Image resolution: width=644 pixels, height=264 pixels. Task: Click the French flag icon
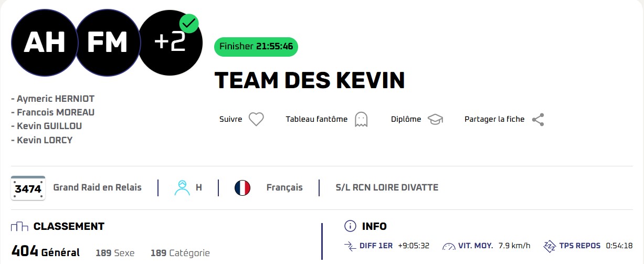242,187
